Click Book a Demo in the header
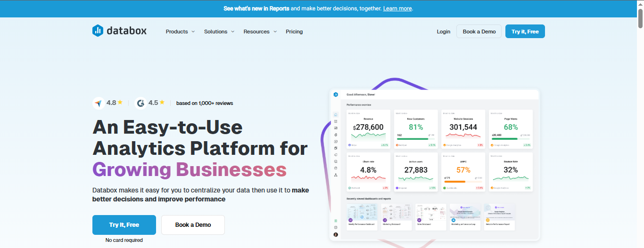Screen dimensions: 644x248 pyautogui.click(x=479, y=32)
